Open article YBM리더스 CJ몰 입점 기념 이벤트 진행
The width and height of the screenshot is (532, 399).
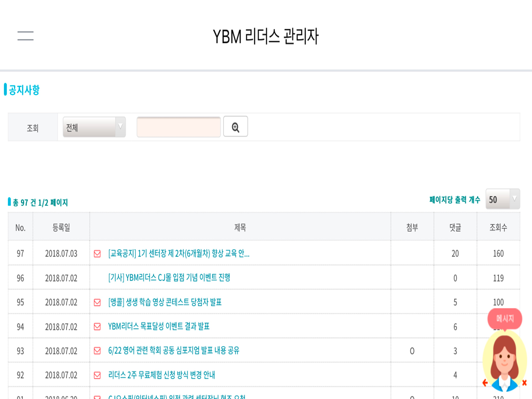(169, 278)
